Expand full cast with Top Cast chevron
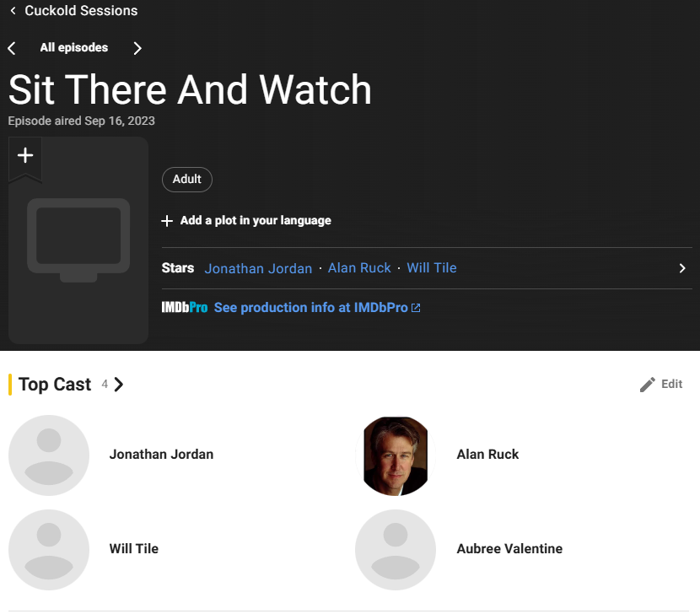Viewport: 700px width, 614px height. (x=119, y=385)
